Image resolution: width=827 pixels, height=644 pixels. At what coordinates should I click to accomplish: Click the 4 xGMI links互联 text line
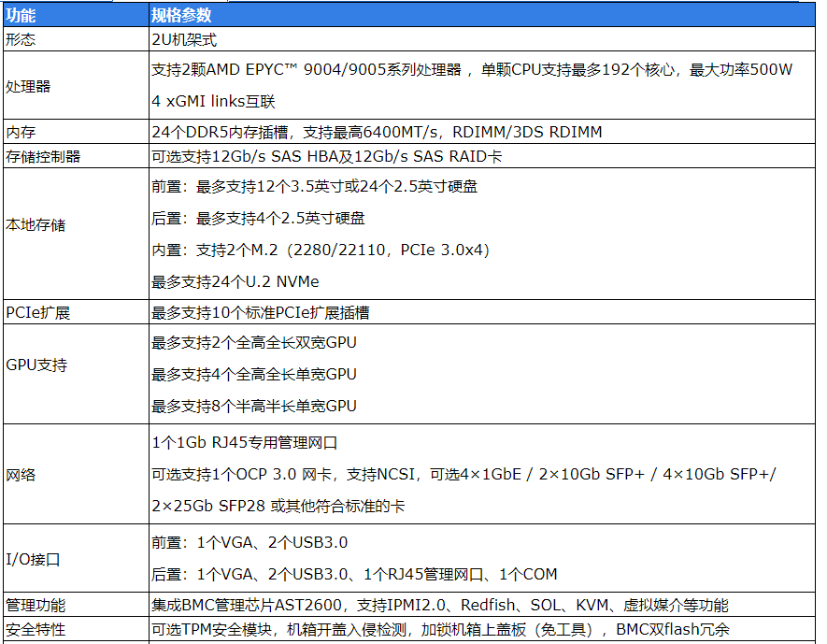click(x=213, y=102)
